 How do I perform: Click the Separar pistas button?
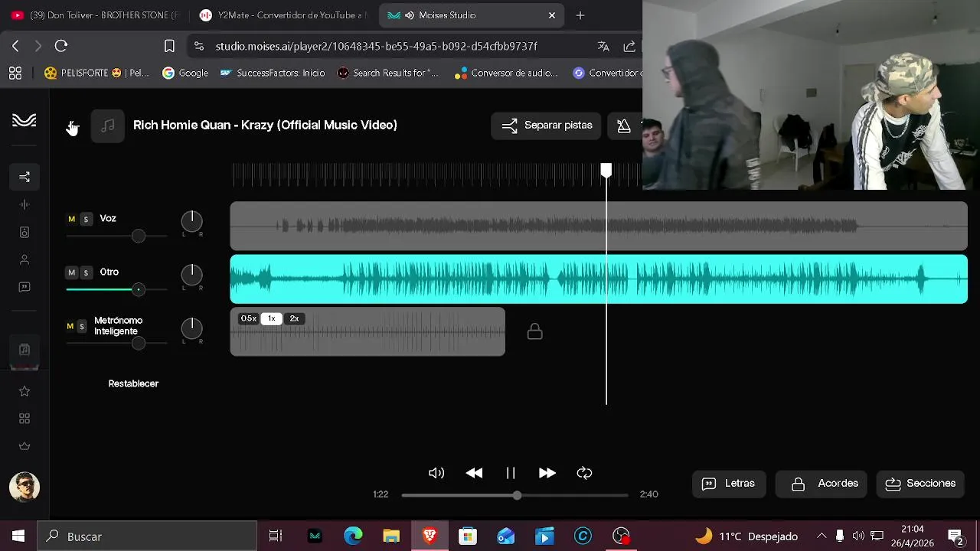[x=547, y=126]
